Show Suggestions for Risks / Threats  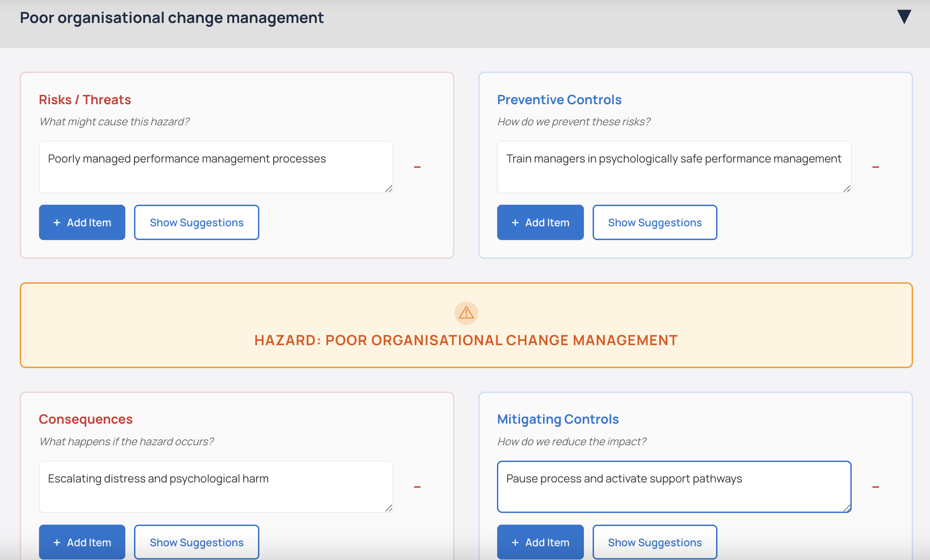click(196, 223)
